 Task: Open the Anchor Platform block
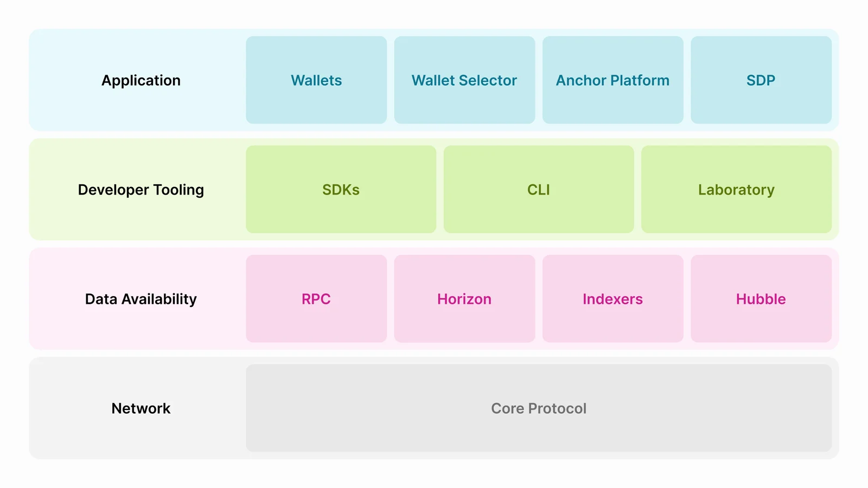click(x=612, y=80)
